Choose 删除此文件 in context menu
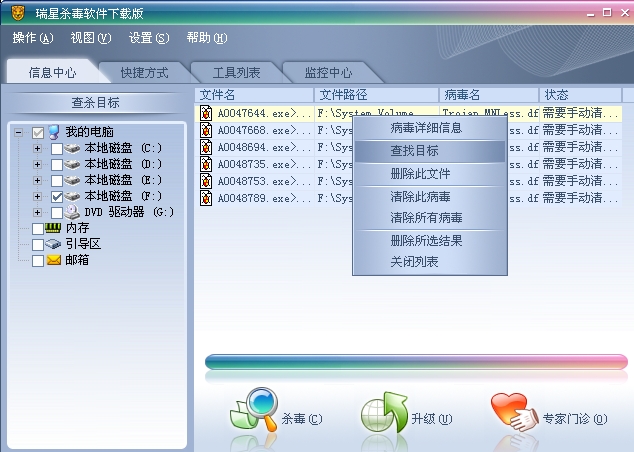Screen dimensions: 634x452 430,174
